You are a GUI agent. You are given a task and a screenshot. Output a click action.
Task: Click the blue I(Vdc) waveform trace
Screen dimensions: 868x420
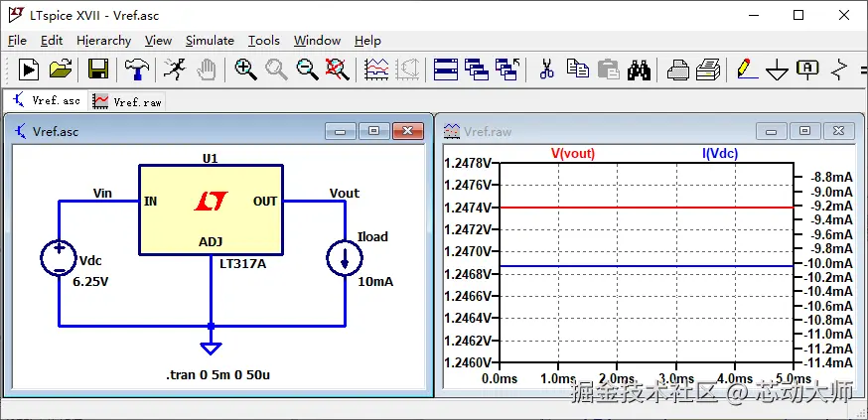[647, 266]
